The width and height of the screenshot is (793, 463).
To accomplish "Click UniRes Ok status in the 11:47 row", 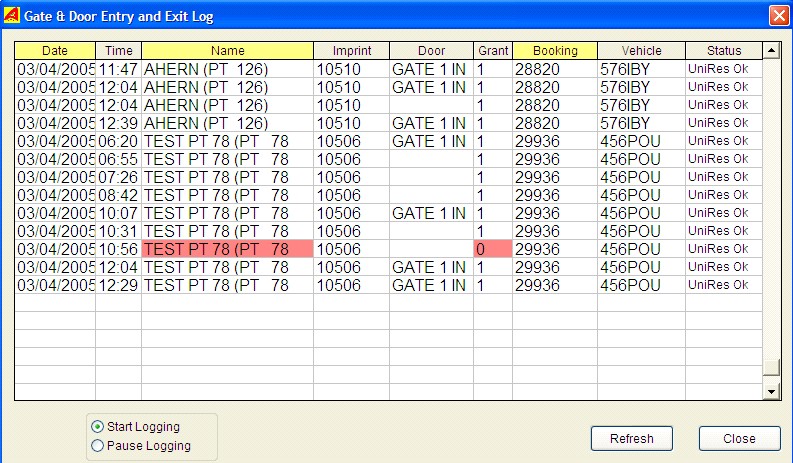I will (724, 69).
